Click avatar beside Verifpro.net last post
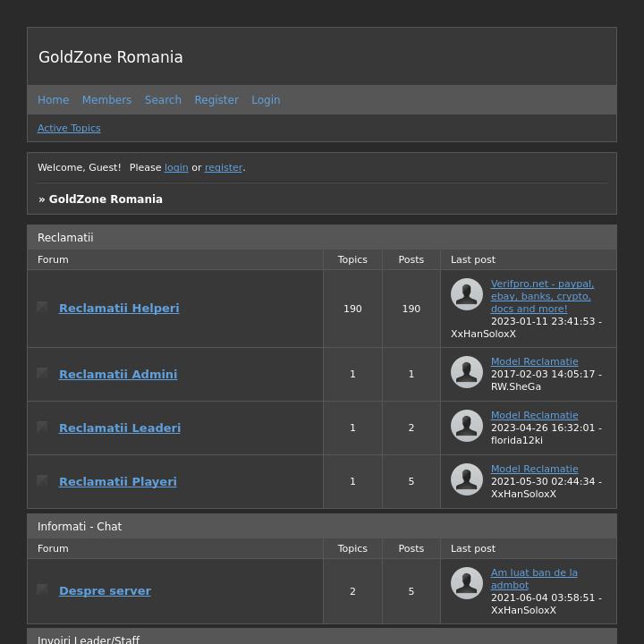This screenshot has height=644, width=644. pos(467,294)
